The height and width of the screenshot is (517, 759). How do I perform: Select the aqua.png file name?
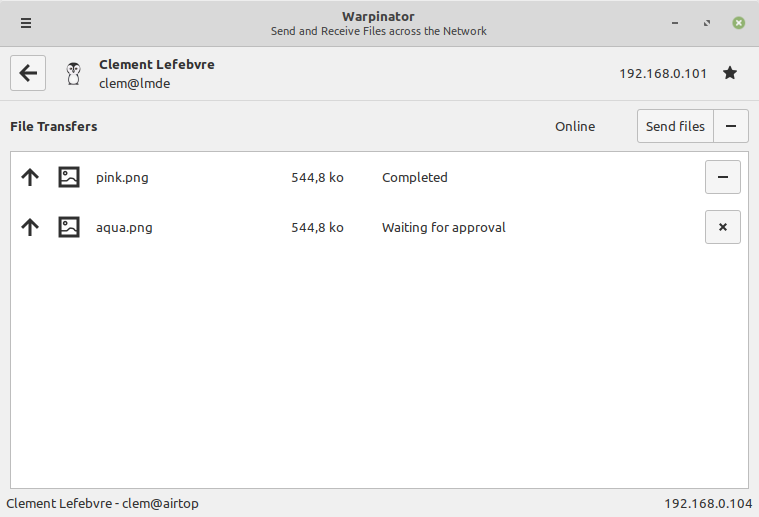point(124,228)
